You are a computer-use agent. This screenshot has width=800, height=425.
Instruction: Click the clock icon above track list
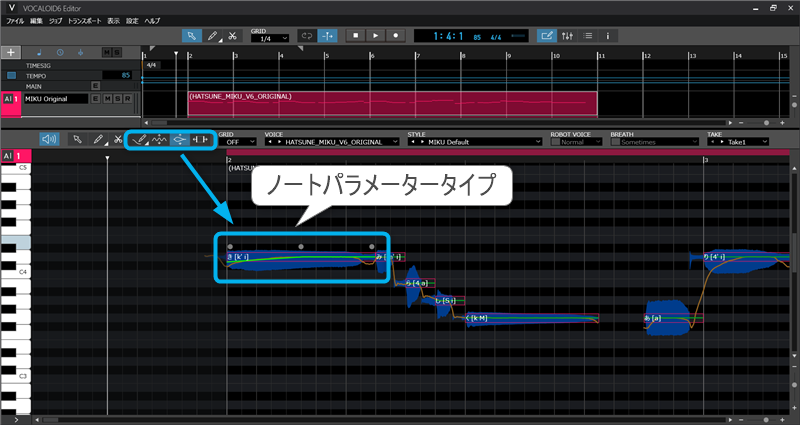coord(60,53)
